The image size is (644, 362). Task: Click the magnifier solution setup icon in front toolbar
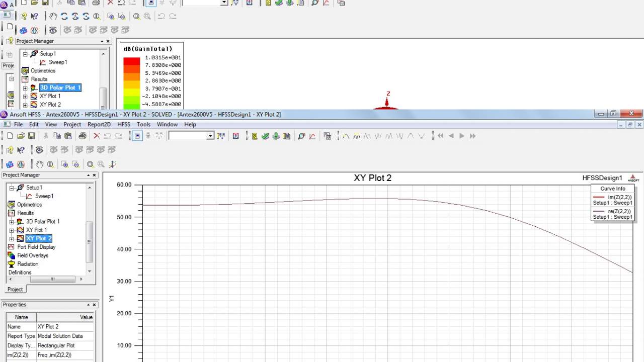tap(301, 136)
